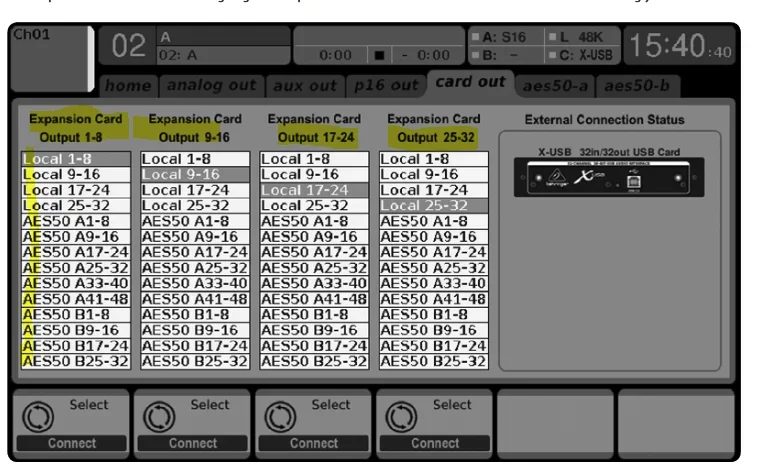This screenshot has width=760, height=473.
Task: Click Connect under second Select encoder
Action: (193, 443)
